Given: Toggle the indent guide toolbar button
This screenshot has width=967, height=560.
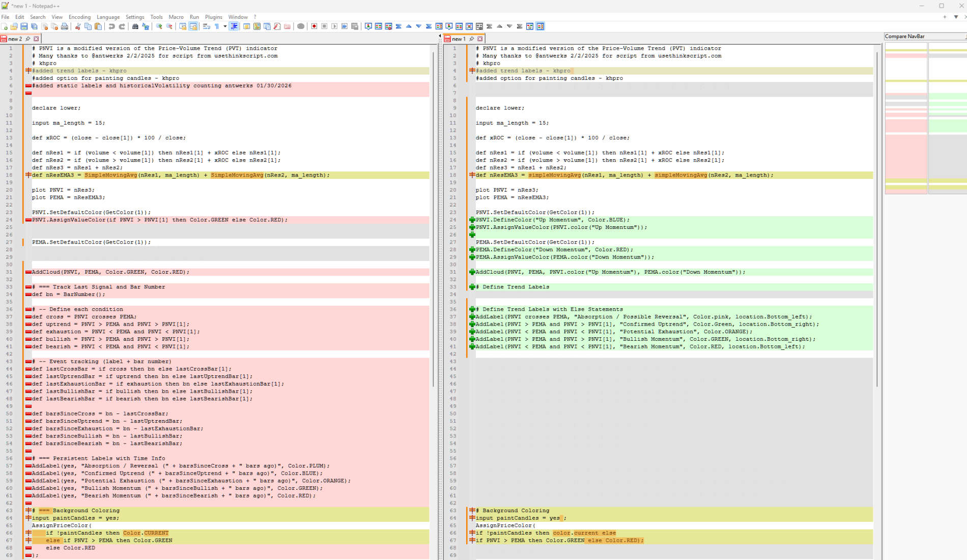Looking at the screenshot, I should (x=234, y=26).
